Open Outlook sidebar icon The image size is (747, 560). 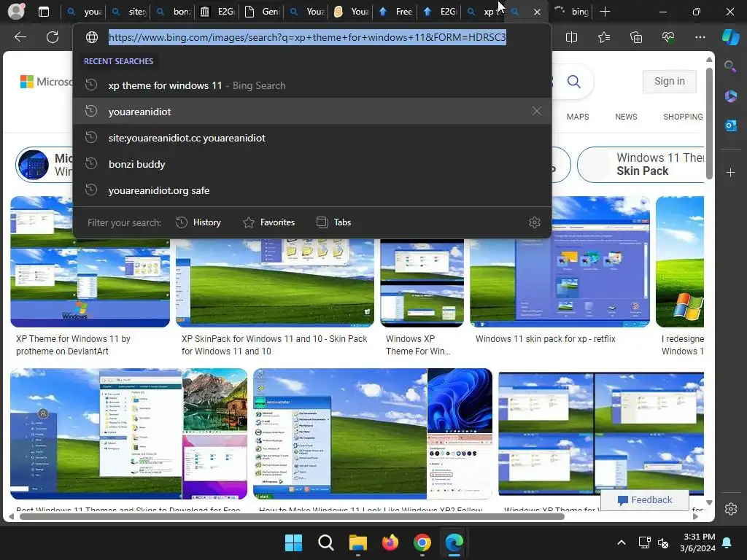(x=730, y=125)
